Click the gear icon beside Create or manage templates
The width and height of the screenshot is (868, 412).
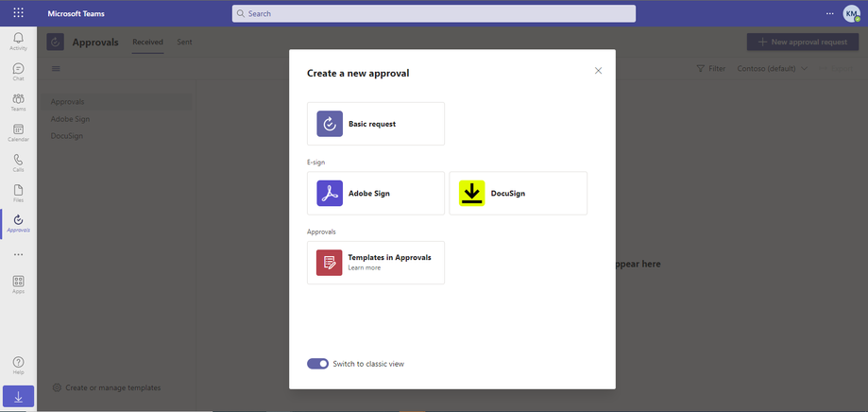coord(57,387)
